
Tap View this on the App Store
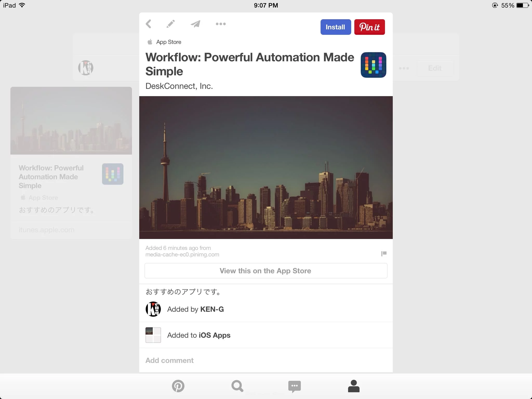click(x=266, y=271)
